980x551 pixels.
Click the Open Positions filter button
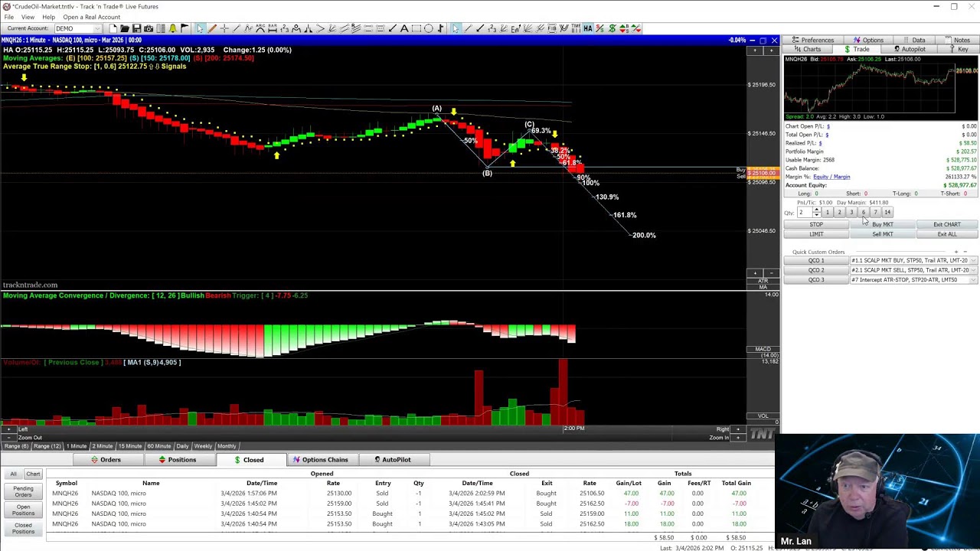click(23, 510)
